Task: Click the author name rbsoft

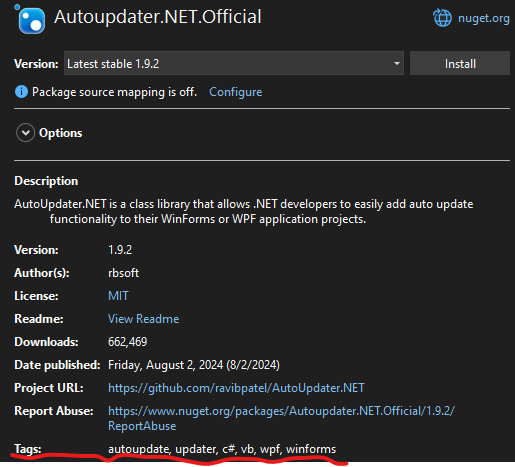Action: pyautogui.click(x=123, y=273)
